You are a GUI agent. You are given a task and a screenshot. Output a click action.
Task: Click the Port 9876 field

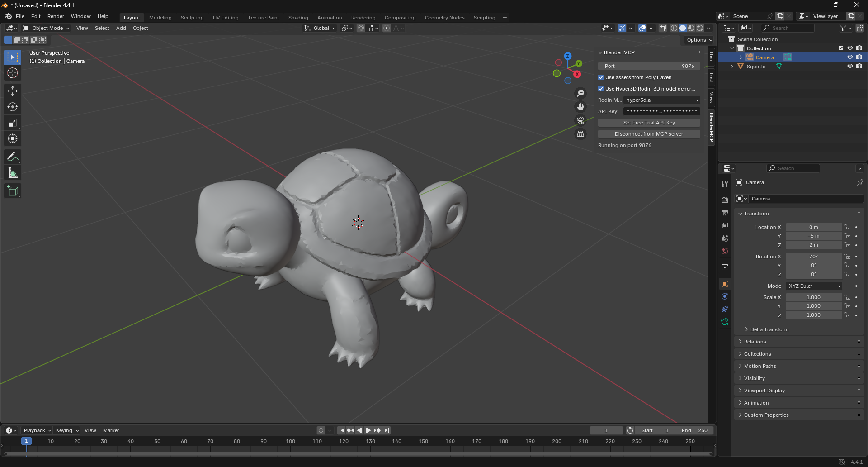tap(649, 66)
